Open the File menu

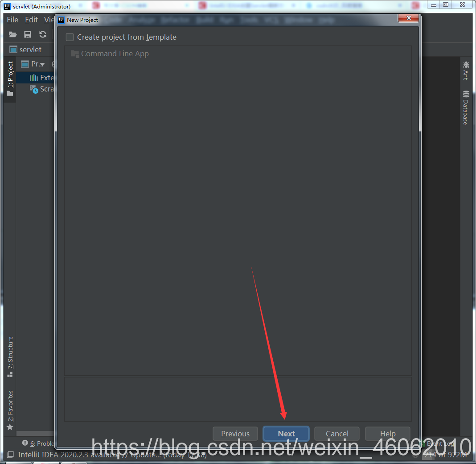12,20
